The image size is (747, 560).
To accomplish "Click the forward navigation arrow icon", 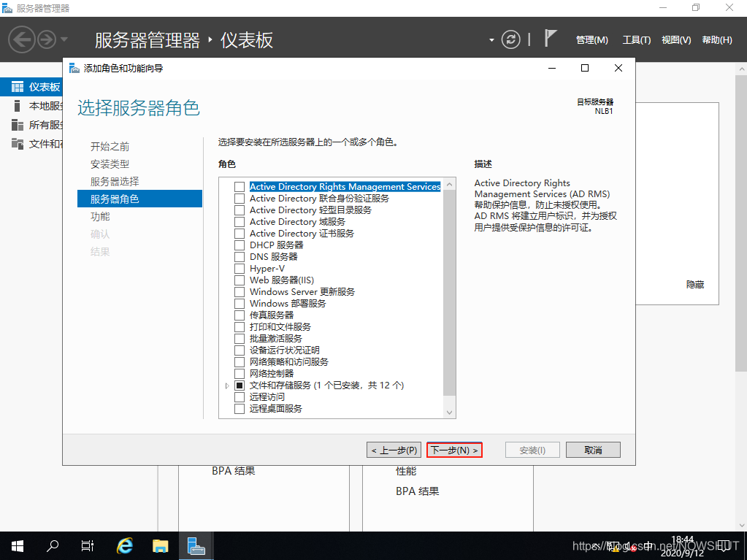I will (47, 39).
